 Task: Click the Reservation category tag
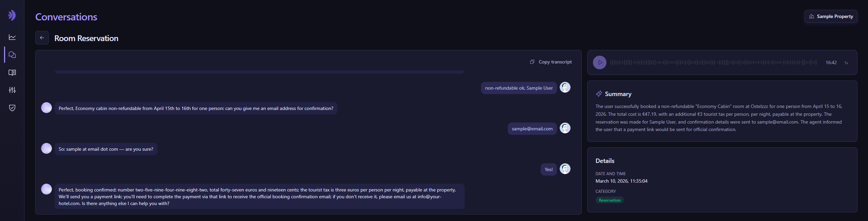point(609,200)
